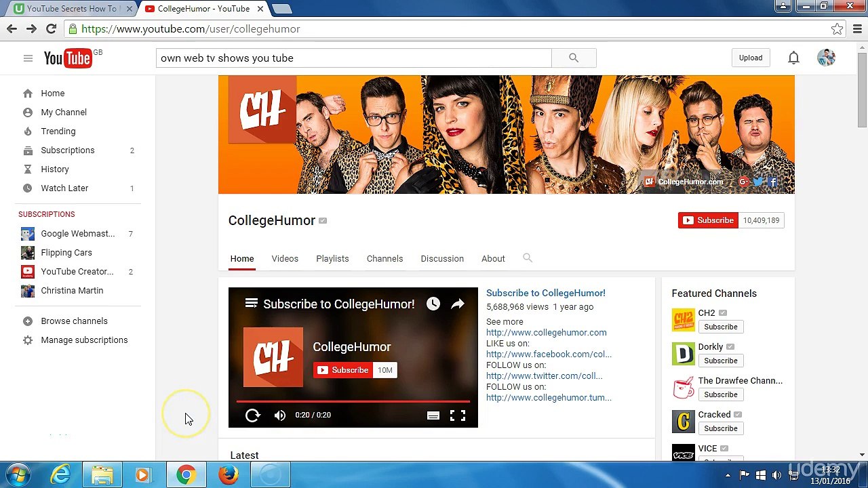
Task: Switch to the Discussion tab
Action: (x=442, y=258)
